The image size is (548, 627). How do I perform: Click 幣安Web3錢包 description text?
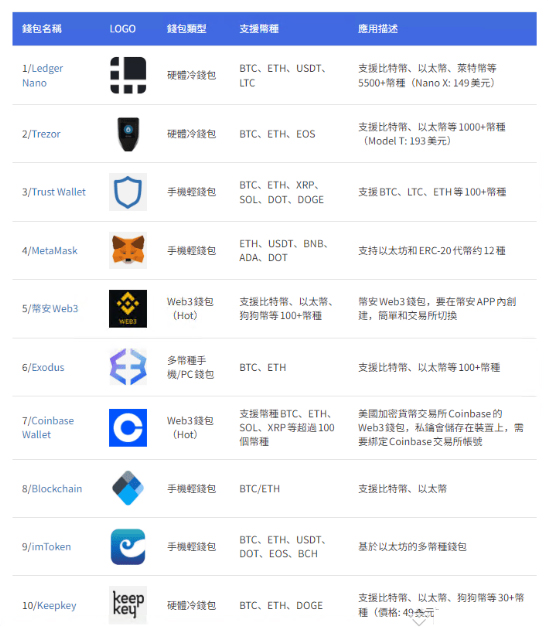tap(437, 308)
